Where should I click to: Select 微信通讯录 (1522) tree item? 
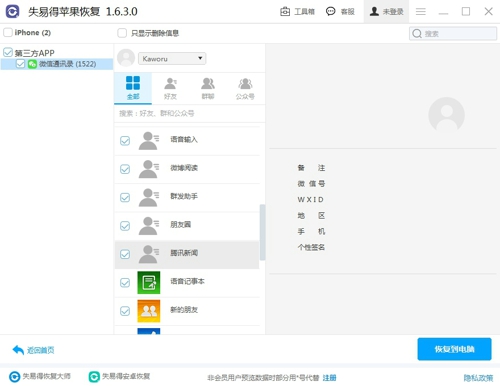[57, 64]
